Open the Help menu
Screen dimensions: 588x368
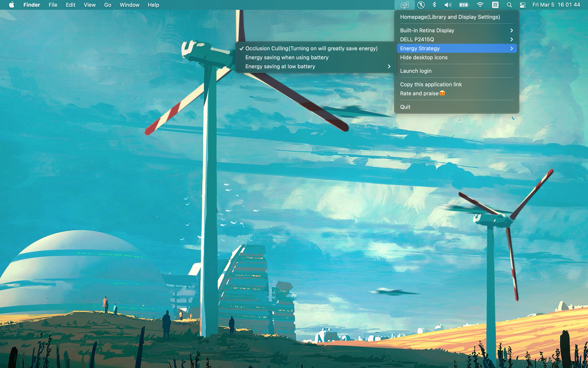pyautogui.click(x=153, y=5)
